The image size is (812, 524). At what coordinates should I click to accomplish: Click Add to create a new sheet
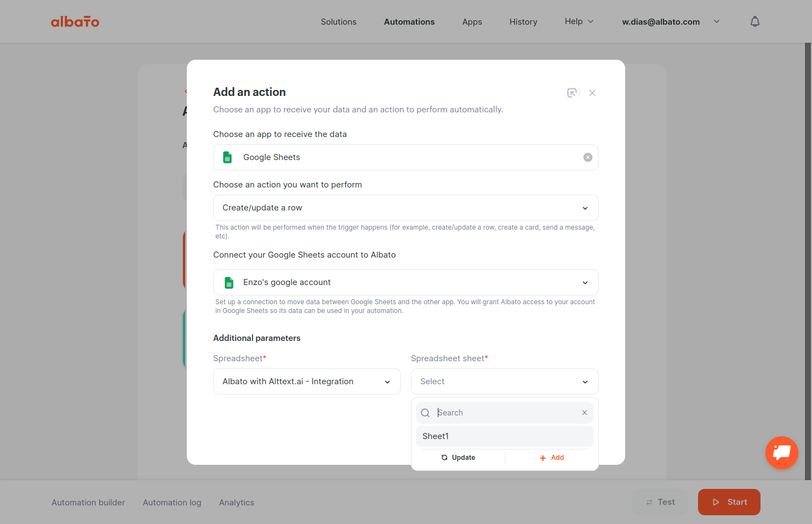pyautogui.click(x=552, y=458)
